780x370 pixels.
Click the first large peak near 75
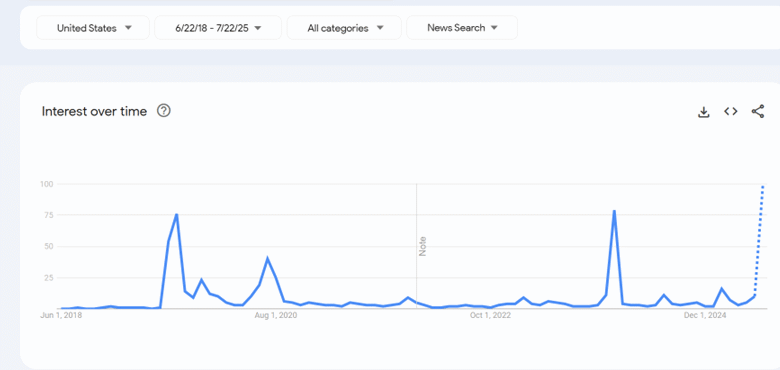[177, 215]
